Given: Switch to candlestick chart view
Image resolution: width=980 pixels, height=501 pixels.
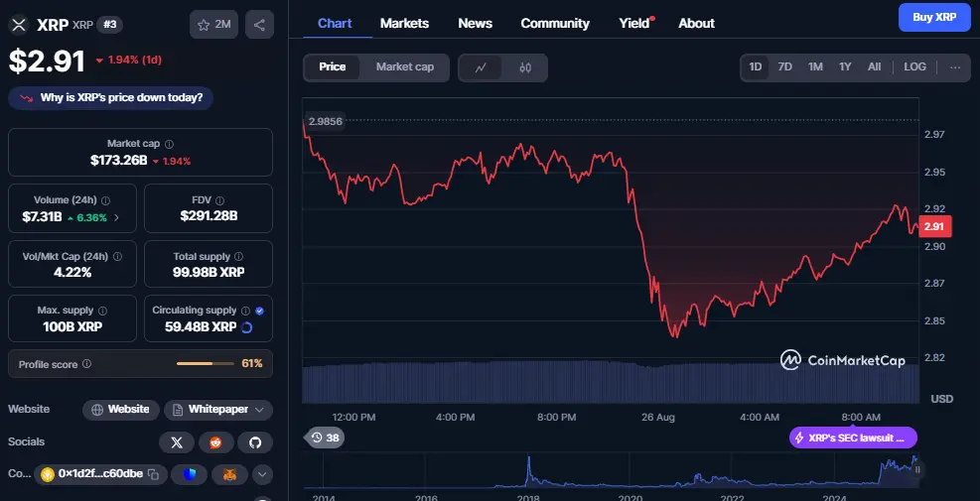Looking at the screenshot, I should point(525,67).
